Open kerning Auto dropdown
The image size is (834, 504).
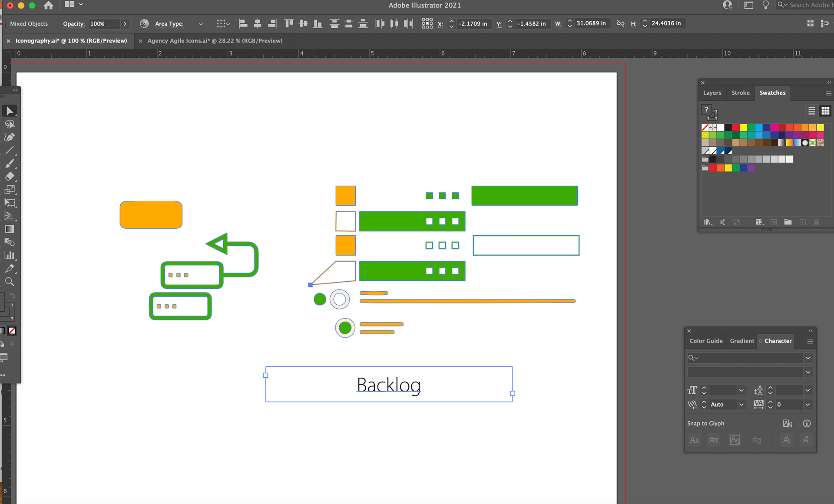click(x=741, y=404)
